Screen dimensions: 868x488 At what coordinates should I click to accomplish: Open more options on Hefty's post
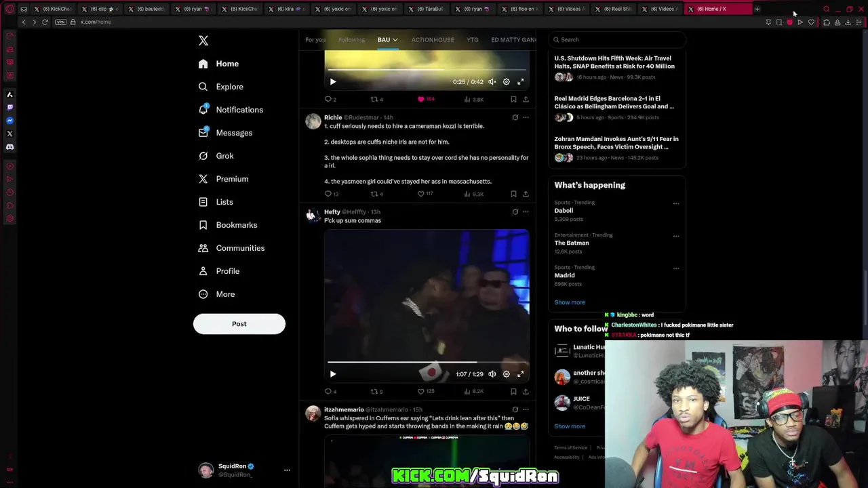tap(526, 211)
